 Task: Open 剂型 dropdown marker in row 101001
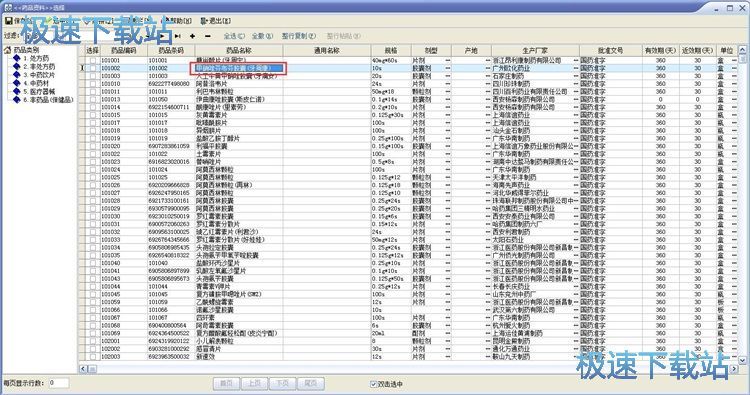pos(448,61)
